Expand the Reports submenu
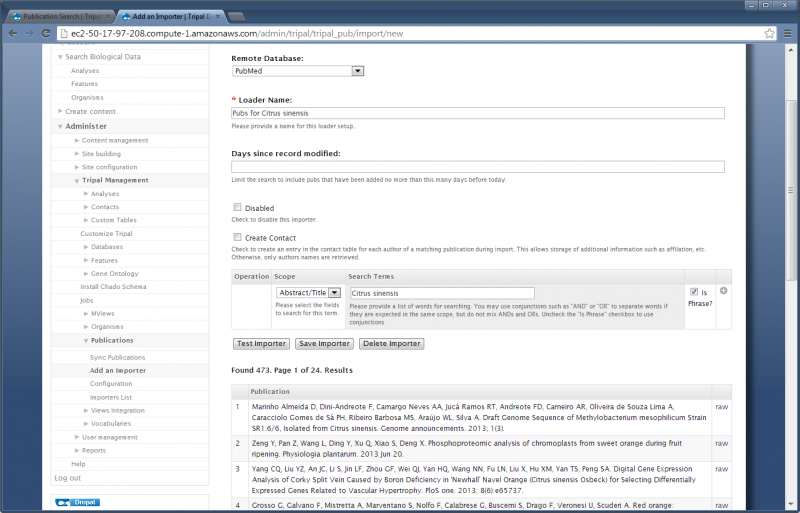Image resolution: width=800 pixels, height=513 pixels. click(77, 450)
